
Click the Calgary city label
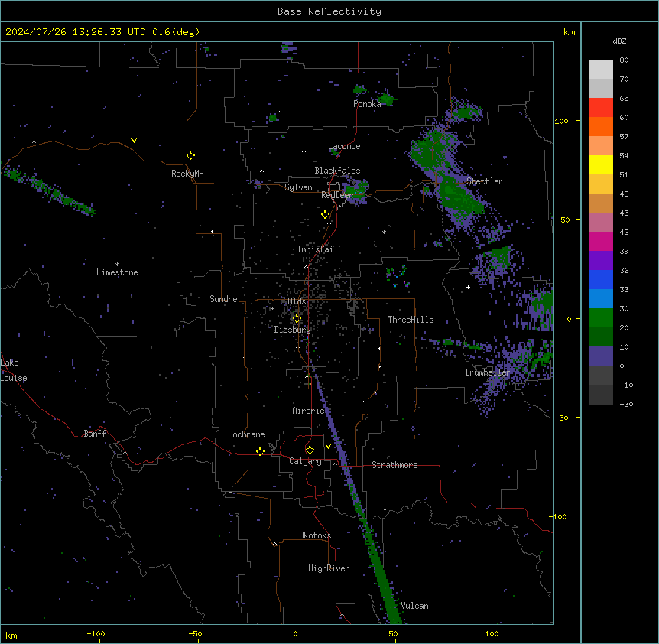pyautogui.click(x=305, y=461)
